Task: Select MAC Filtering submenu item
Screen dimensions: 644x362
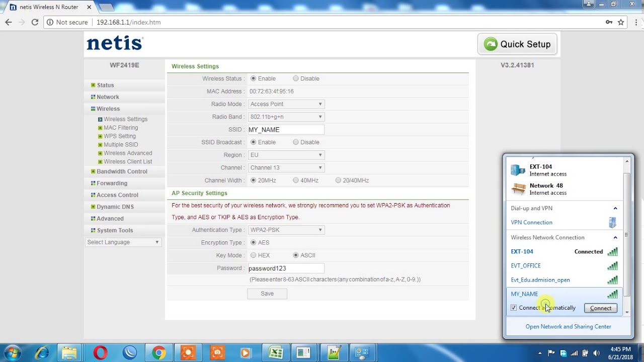Action: 121,128
